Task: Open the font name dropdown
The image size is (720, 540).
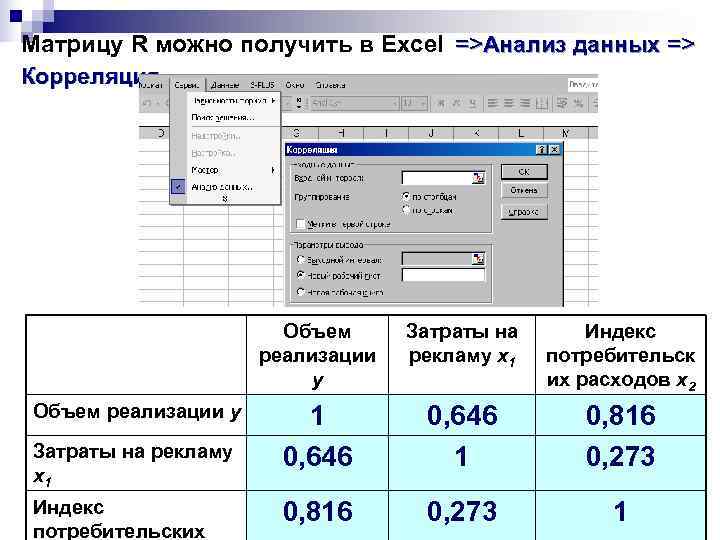Action: [x=394, y=103]
